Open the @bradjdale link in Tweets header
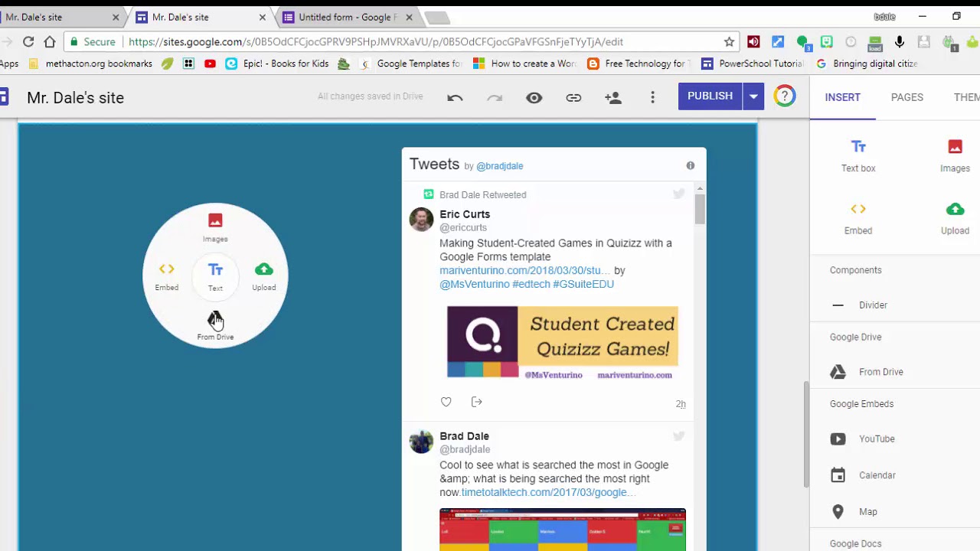The height and width of the screenshot is (551, 980). [500, 166]
